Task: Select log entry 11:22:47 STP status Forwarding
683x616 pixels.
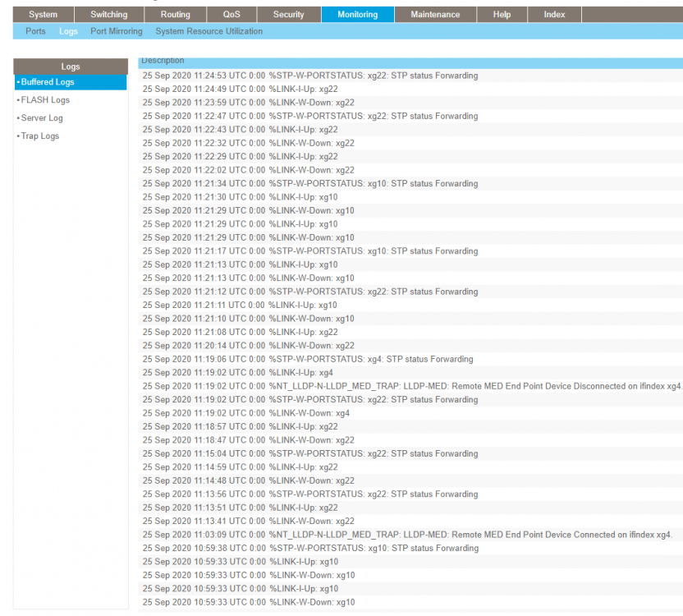Action: 410,116
